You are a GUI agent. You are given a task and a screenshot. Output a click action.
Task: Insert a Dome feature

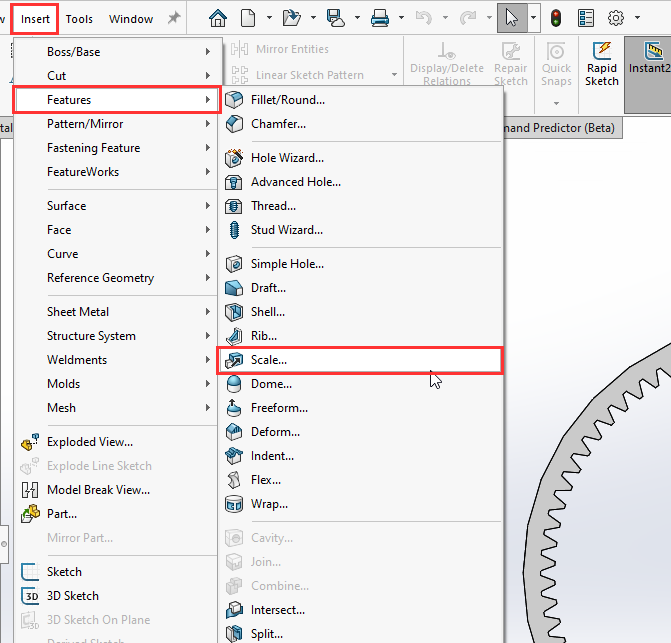pos(360,384)
